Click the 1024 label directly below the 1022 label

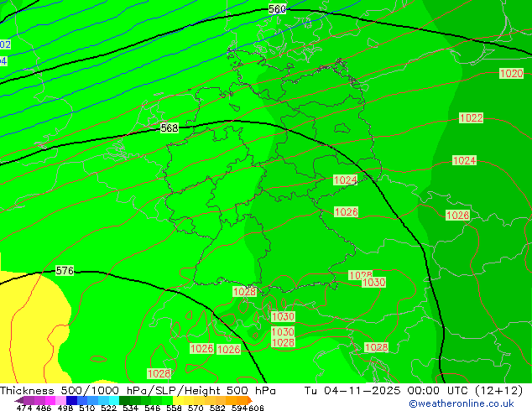point(464,160)
